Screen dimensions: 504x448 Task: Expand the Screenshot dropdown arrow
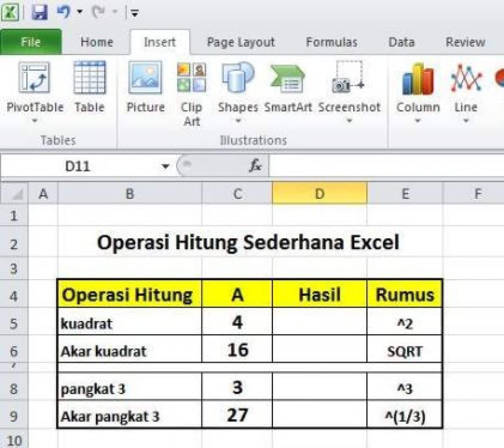(x=349, y=121)
